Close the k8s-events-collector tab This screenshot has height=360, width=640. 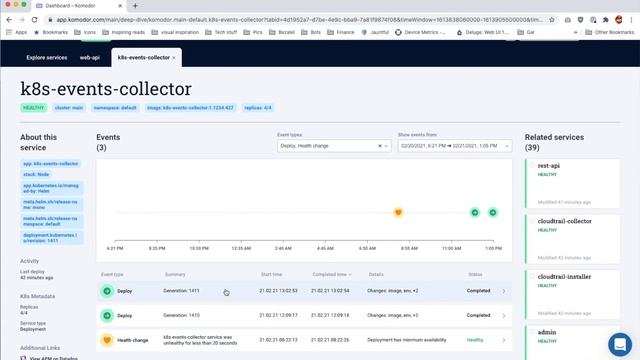point(174,58)
